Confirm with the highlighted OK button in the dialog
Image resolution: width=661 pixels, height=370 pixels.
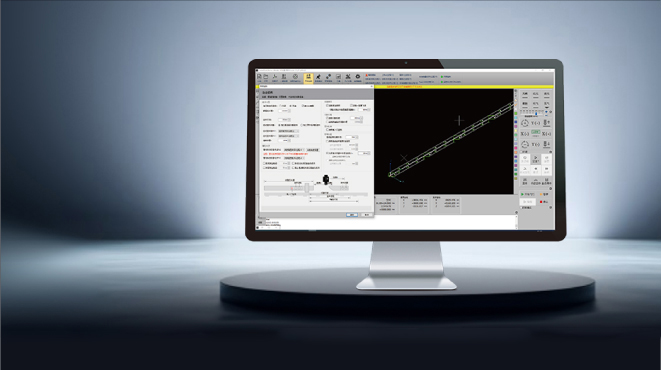click(352, 214)
